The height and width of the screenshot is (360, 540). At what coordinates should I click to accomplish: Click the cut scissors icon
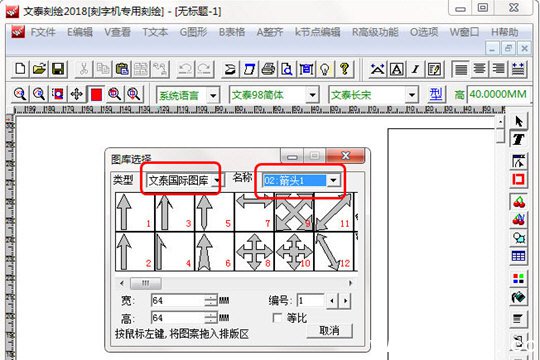tap(83, 69)
